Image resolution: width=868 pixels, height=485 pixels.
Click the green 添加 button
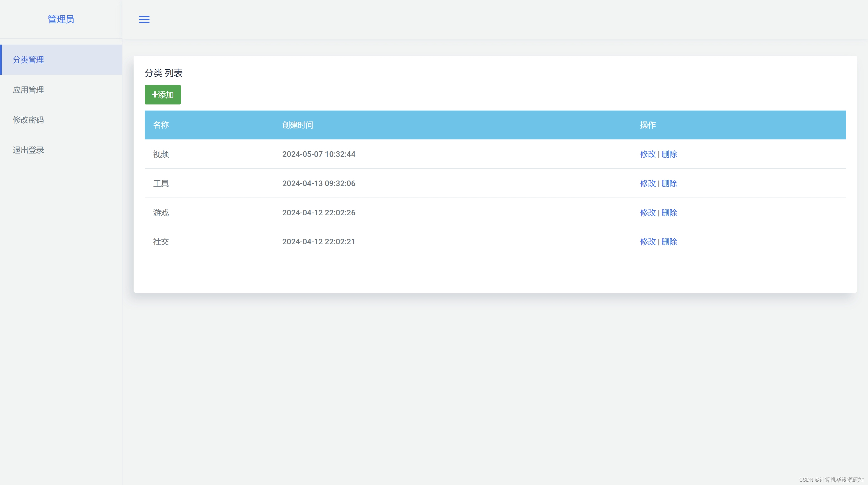pos(163,95)
